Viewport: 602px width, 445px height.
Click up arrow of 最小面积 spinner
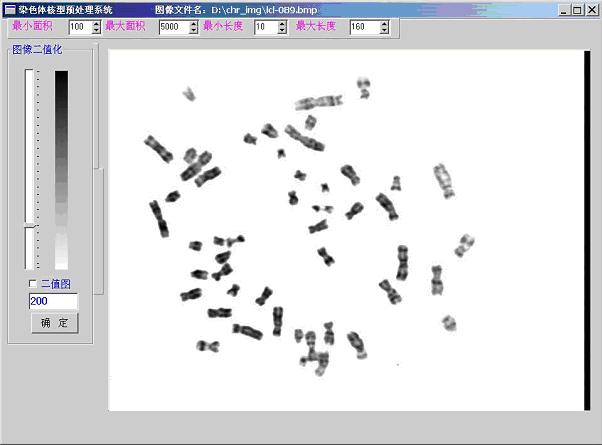point(96,24)
